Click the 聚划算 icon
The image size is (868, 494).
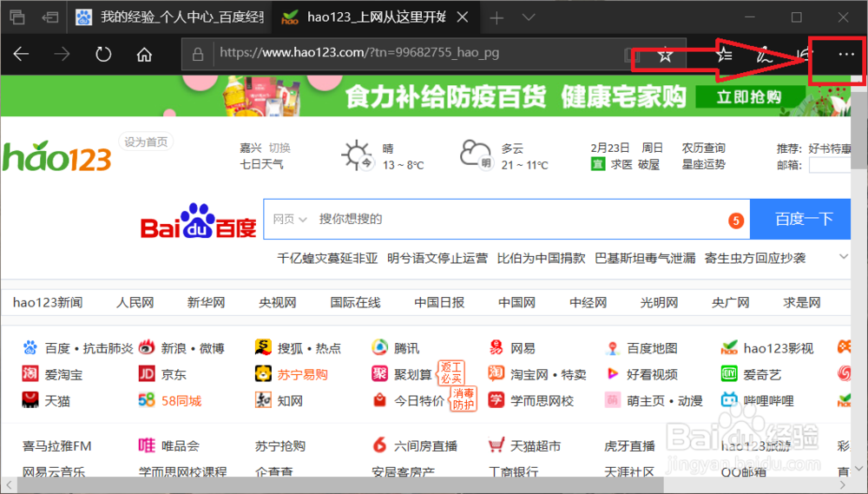pos(380,374)
